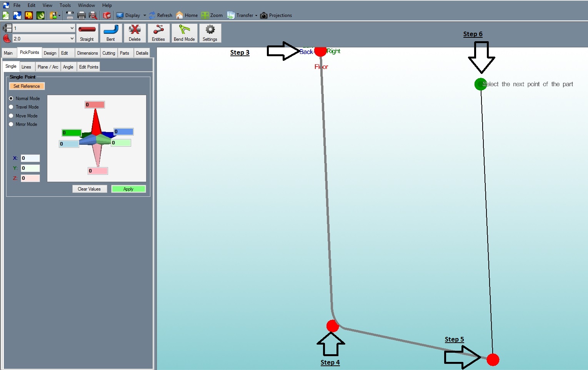Click the printer icon

pyautogui.click(x=82, y=15)
